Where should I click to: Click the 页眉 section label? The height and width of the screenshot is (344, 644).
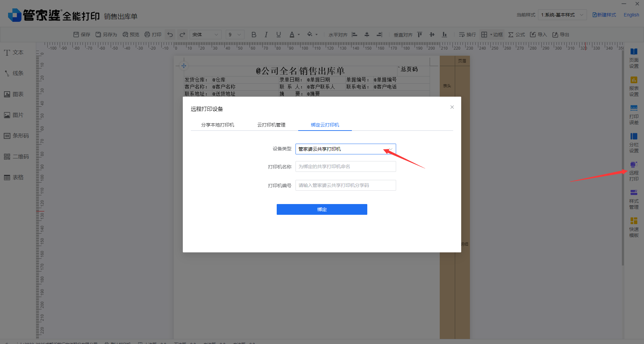462,61
